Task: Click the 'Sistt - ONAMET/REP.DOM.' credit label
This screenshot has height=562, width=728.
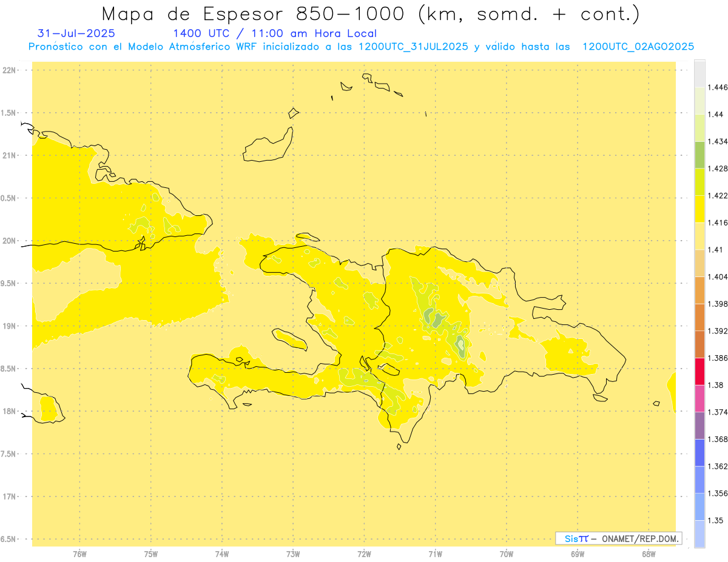Action: coord(618,538)
